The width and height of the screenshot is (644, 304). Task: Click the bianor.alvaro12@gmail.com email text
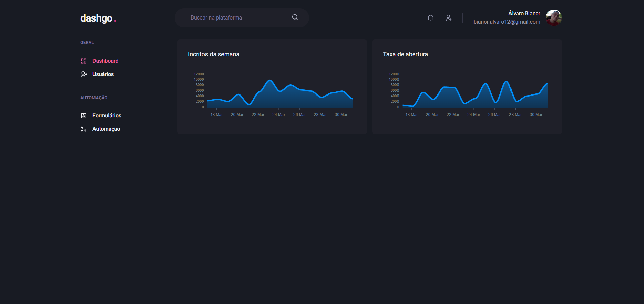[506, 22]
